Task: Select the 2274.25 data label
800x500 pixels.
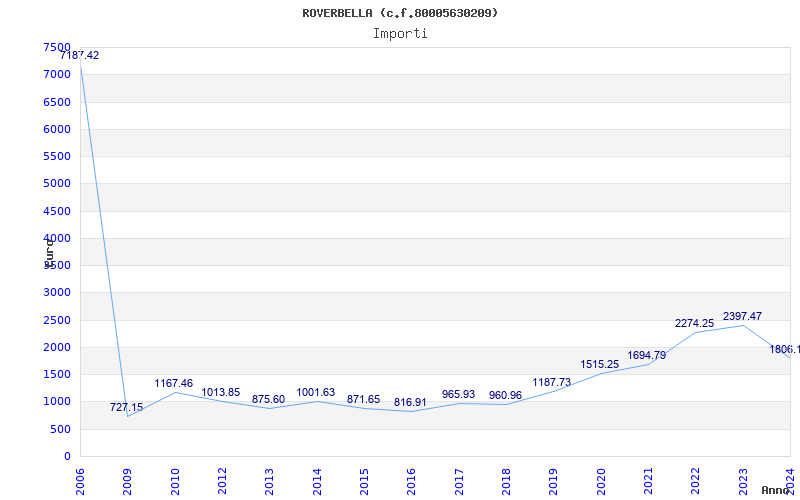Action: (x=694, y=323)
